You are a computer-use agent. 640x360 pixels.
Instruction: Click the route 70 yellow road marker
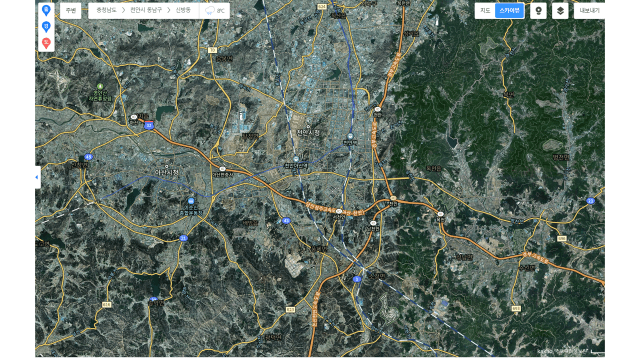tap(212, 50)
